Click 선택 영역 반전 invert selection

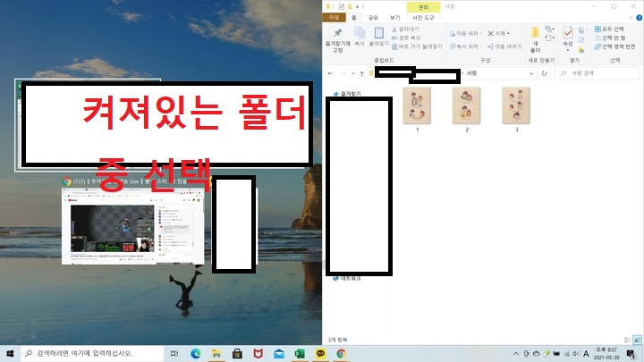614,46
